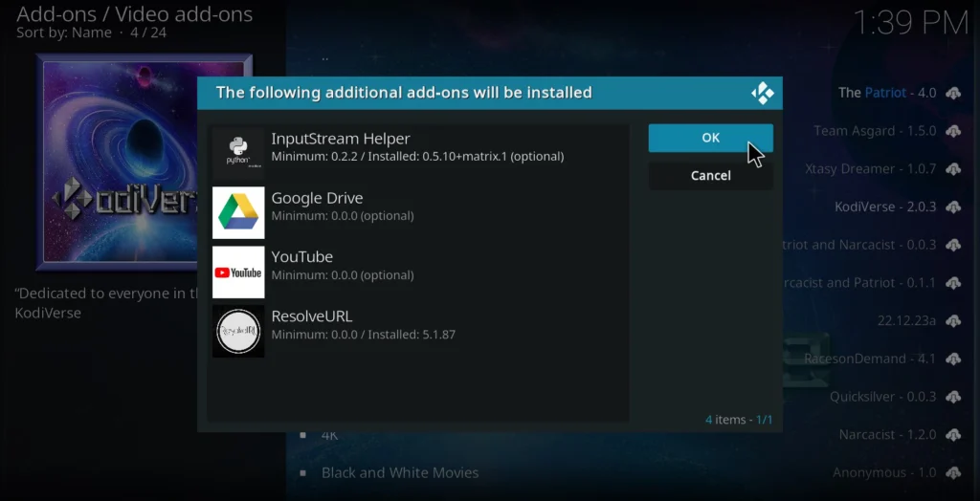Viewport: 980px width, 501px height.
Task: Click cloud icon next to Quicksilver 0.0.3
Action: (953, 397)
